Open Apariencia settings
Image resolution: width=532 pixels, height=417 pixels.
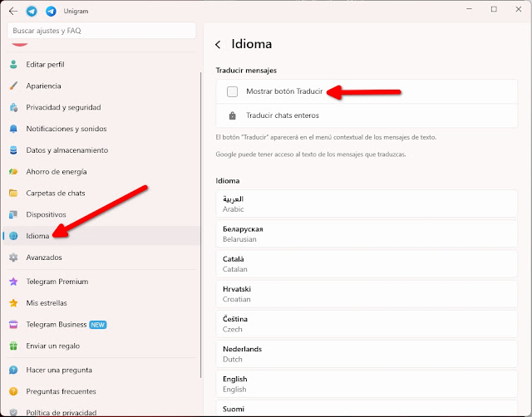[x=101, y=86]
